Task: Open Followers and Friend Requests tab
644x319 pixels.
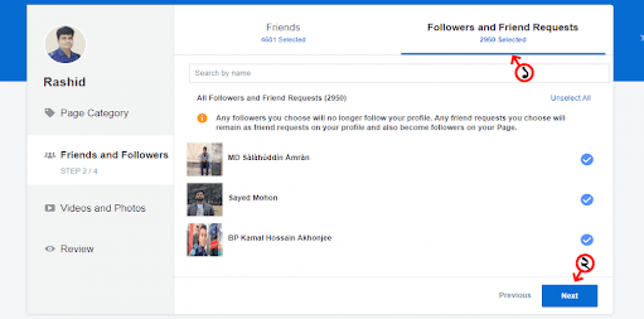Action: click(x=502, y=32)
